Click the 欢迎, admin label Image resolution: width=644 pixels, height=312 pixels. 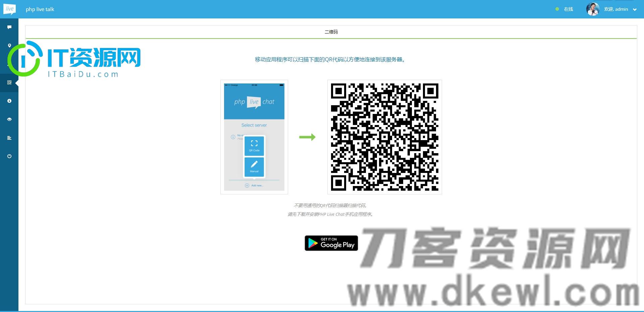point(616,9)
